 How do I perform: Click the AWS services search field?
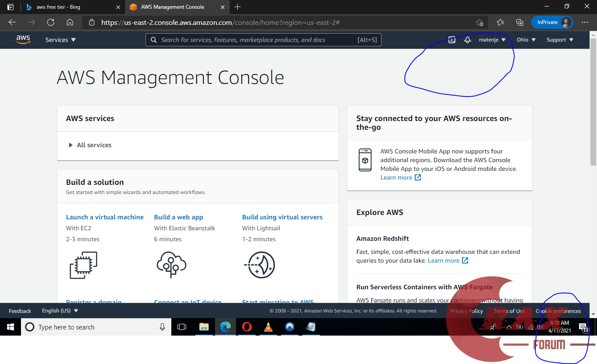pos(258,40)
